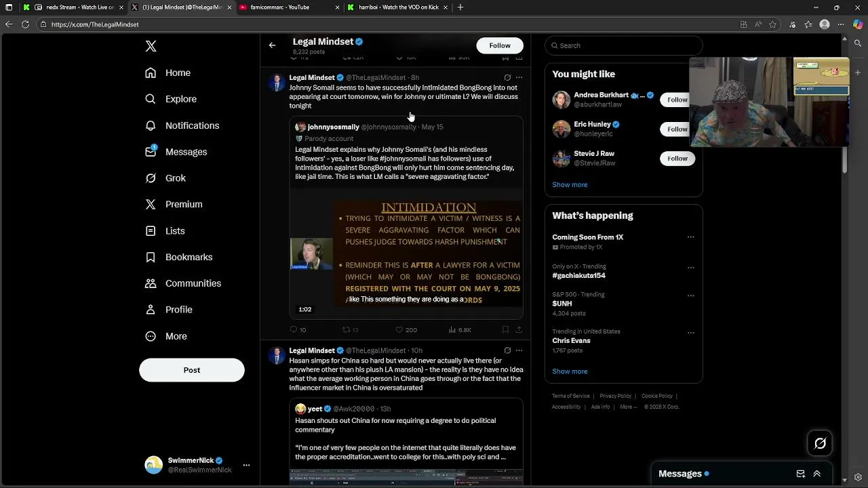The height and width of the screenshot is (488, 868).
Task: Open browser profile avatar menu
Action: (825, 24)
